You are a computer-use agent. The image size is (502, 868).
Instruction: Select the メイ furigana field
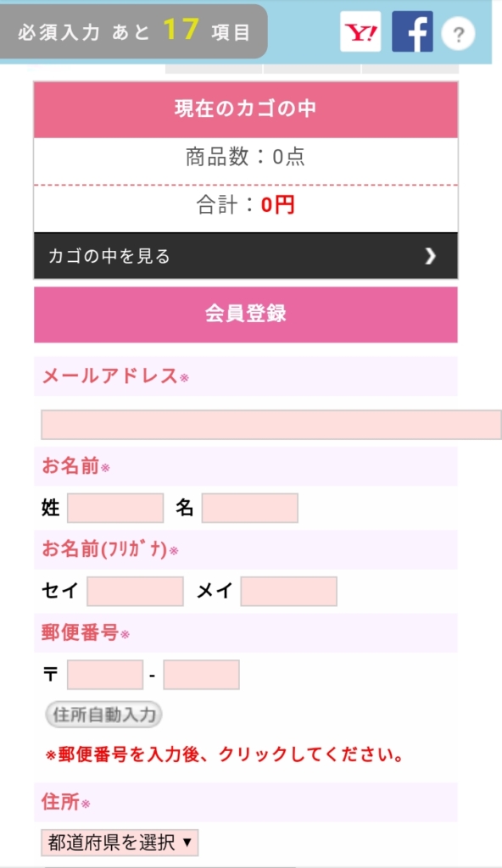click(288, 591)
